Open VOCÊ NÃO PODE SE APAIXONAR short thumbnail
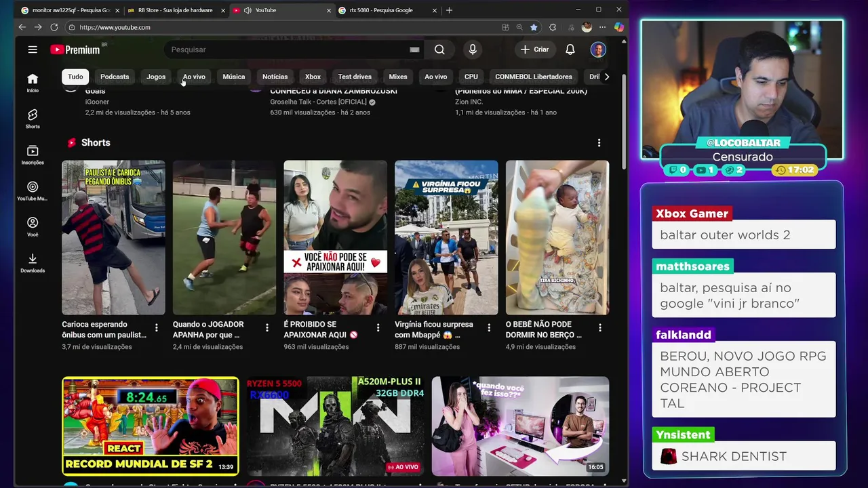This screenshot has width=868, height=488. click(x=335, y=238)
